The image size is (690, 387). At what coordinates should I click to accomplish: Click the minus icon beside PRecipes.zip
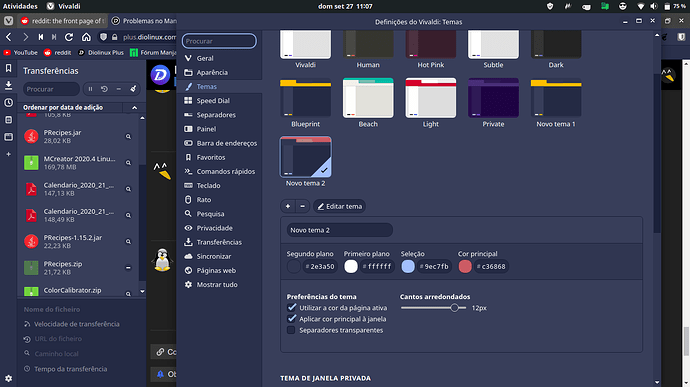tap(128, 268)
